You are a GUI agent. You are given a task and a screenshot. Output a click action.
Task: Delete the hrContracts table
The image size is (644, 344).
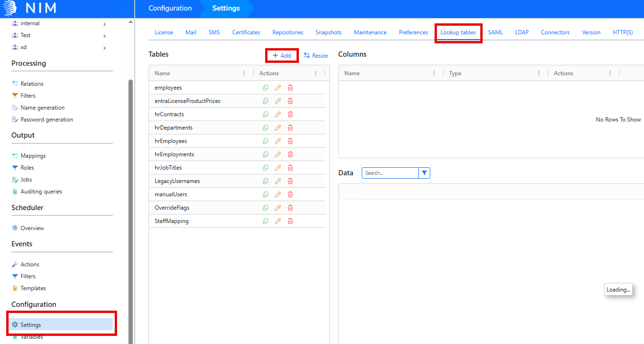pyautogui.click(x=290, y=114)
